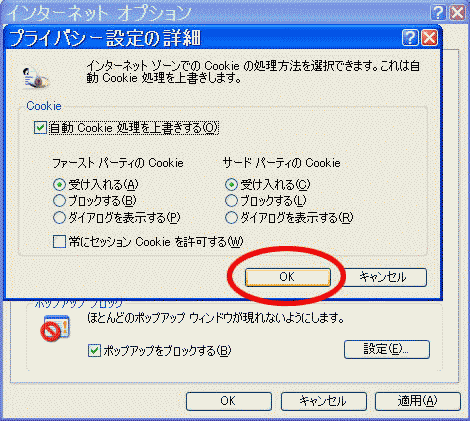
Task: Select first-party 受け入れる(A) radio button
Action: point(59,184)
